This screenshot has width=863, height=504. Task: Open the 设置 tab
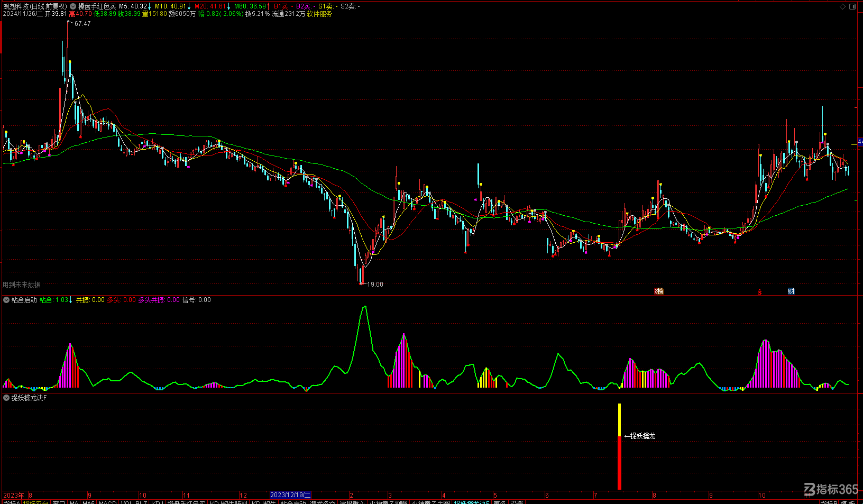click(517, 502)
